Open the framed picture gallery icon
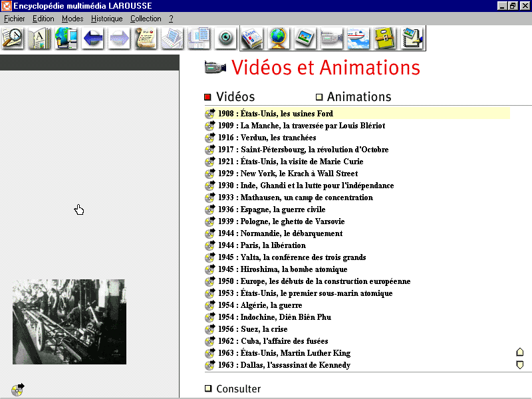 [x=305, y=38]
